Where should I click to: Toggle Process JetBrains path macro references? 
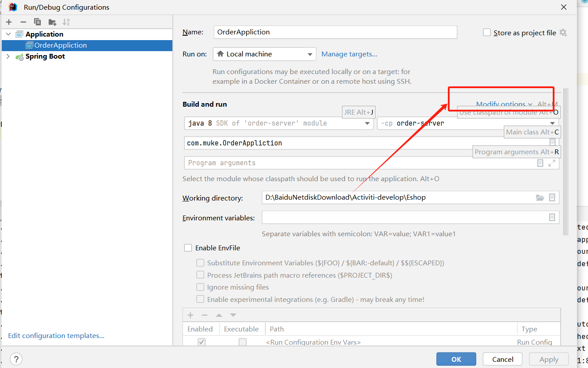pos(201,275)
